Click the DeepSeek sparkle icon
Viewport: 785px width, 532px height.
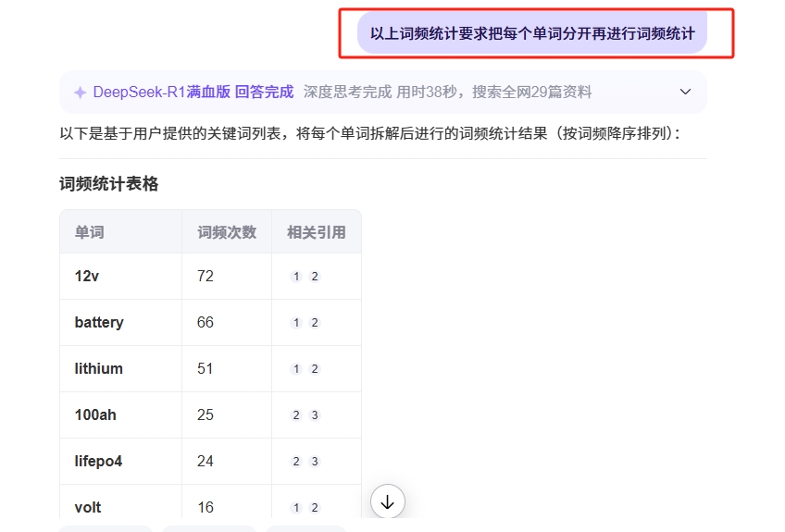click(x=81, y=93)
